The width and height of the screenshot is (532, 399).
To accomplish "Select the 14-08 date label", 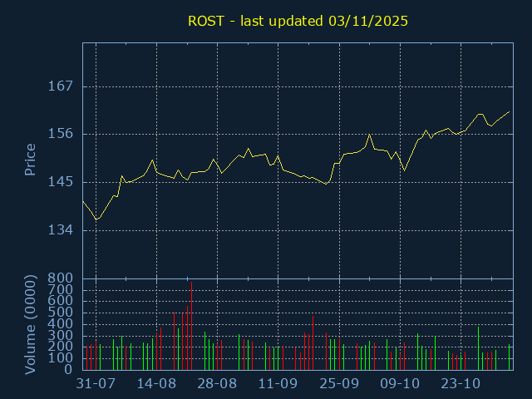I will pos(156,384).
